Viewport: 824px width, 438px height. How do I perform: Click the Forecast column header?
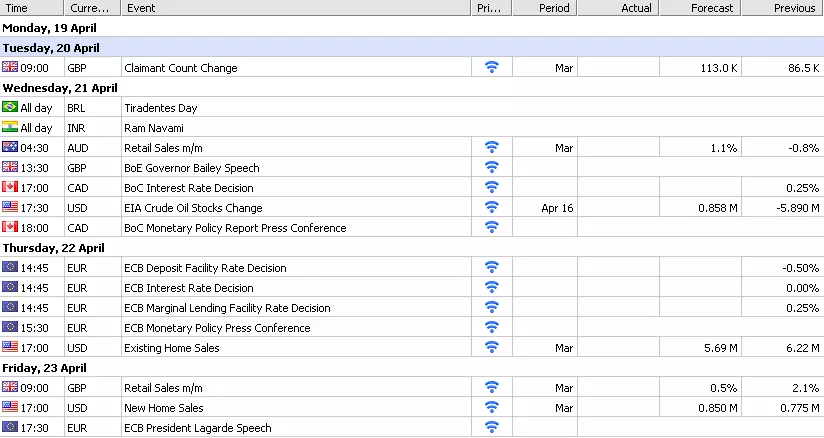click(700, 8)
